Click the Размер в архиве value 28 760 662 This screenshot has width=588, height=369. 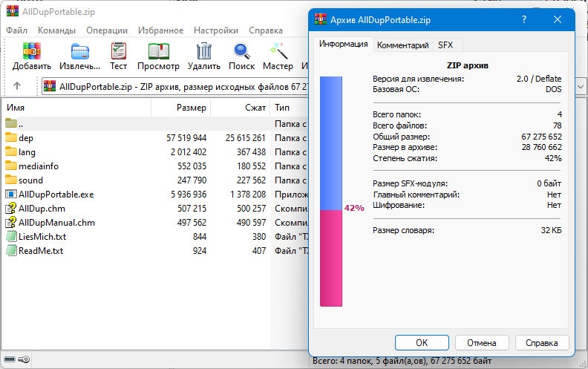click(541, 147)
